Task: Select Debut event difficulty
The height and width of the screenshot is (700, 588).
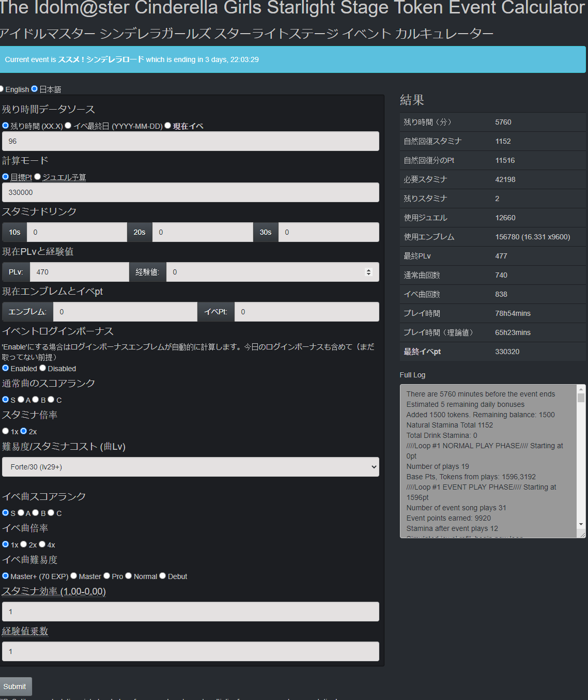Action: [x=163, y=576]
